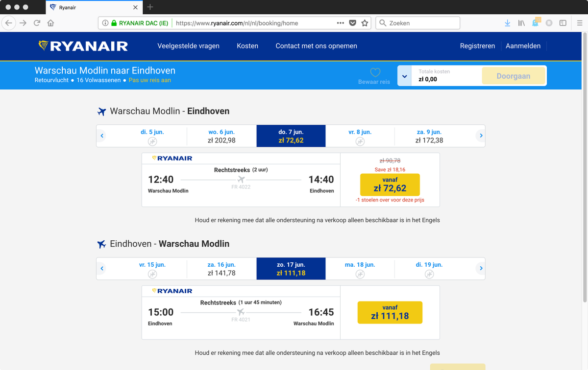The width and height of the screenshot is (588, 370).
Task: Expand the Totale kosten dropdown arrow
Action: (x=404, y=76)
